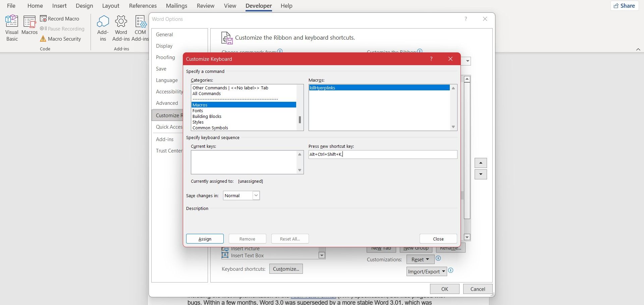Image resolution: width=644 pixels, height=305 pixels.
Task: Click the Share button
Action: pyautogui.click(x=624, y=6)
